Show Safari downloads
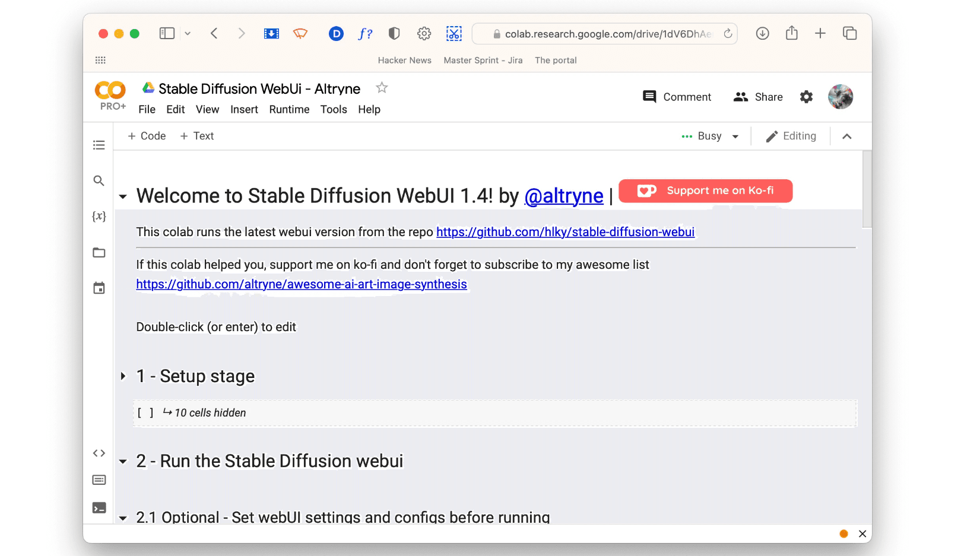Screen dimensions: 980x556 pos(763,33)
